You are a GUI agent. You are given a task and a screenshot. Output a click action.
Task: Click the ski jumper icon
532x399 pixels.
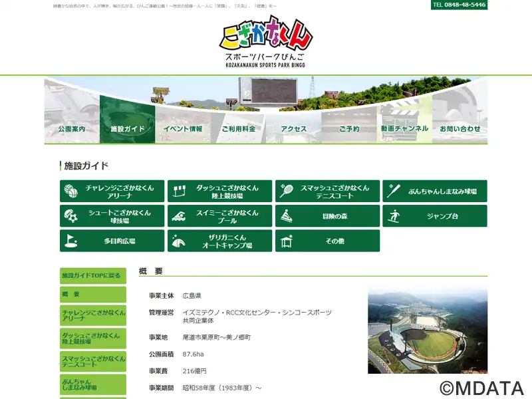tap(394, 215)
